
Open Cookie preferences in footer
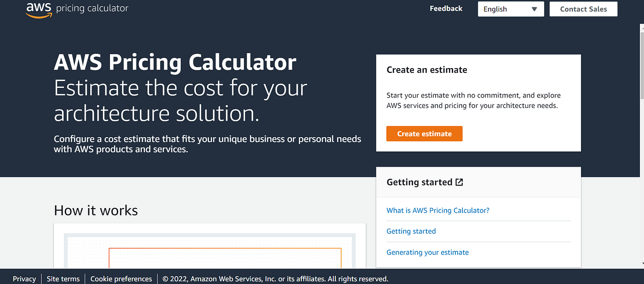pyautogui.click(x=121, y=279)
